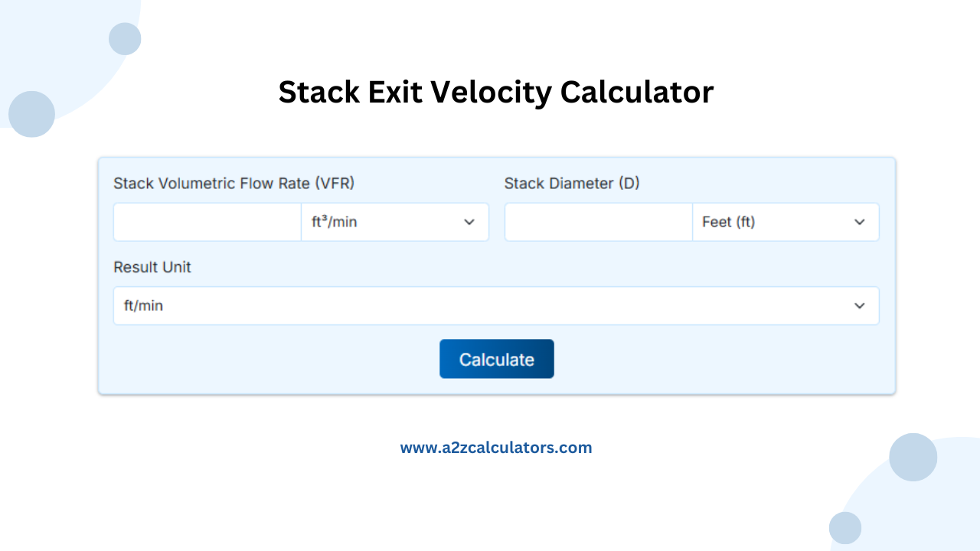Click the Result Unit label

(x=152, y=267)
